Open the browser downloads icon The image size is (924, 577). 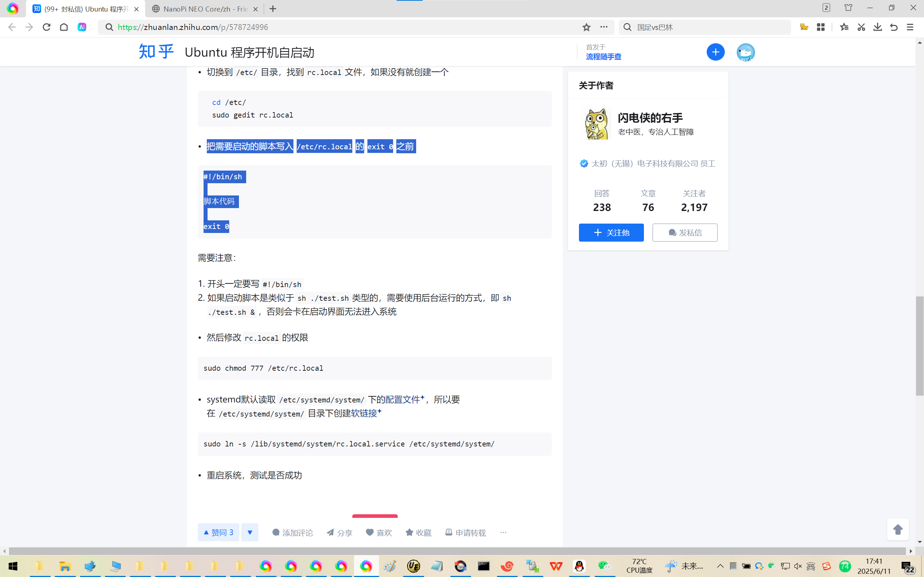point(877,27)
